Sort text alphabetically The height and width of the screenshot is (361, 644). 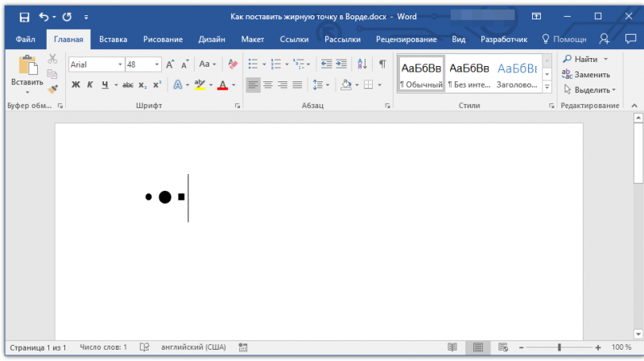tap(361, 64)
